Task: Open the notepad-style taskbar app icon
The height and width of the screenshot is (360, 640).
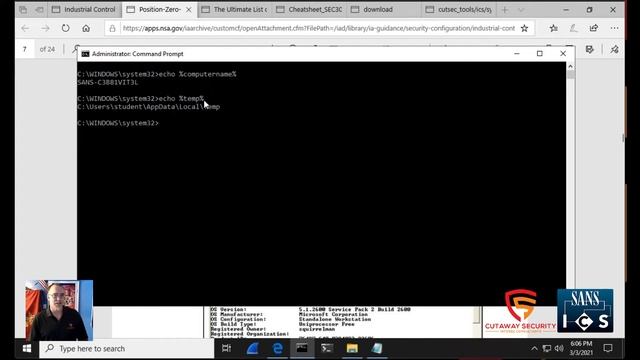Action: [377, 348]
